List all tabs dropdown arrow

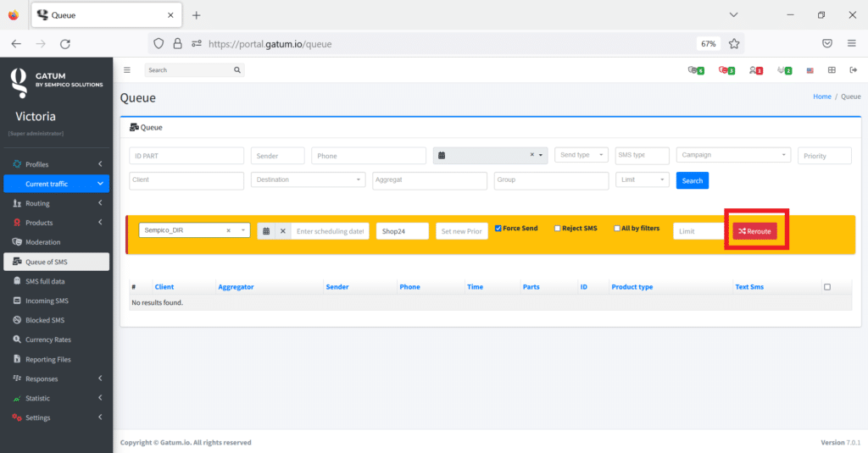click(x=733, y=15)
